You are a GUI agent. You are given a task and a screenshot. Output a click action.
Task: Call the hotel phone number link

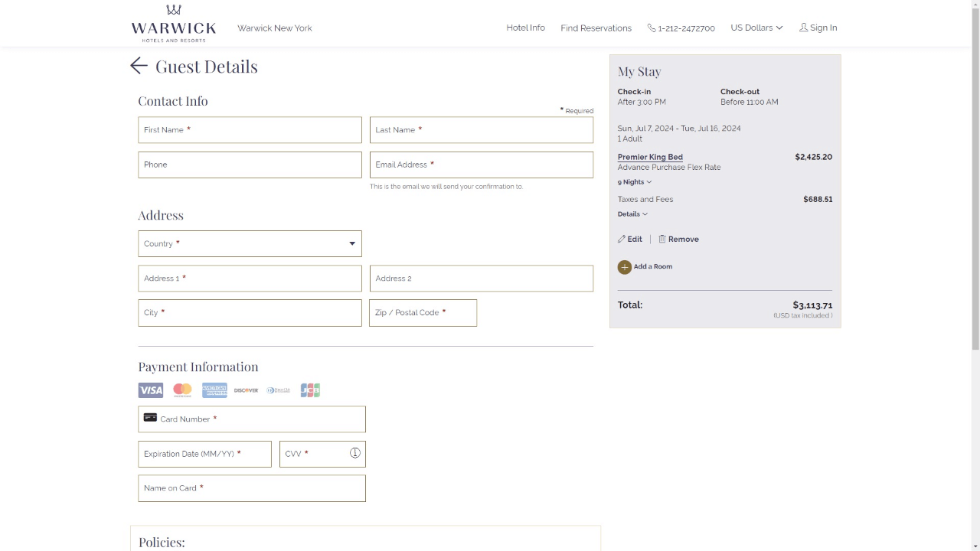tap(681, 28)
